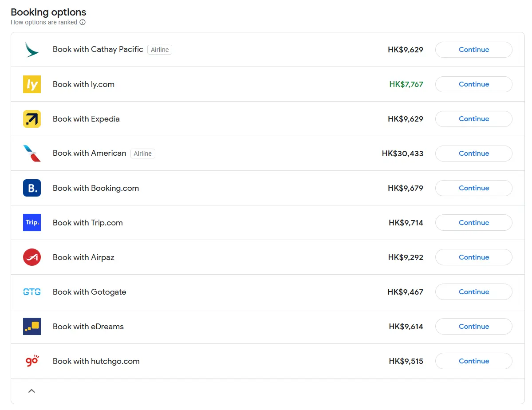Select Book with Cathay Pacific text
Screen dimensions: 532x410
coord(98,50)
